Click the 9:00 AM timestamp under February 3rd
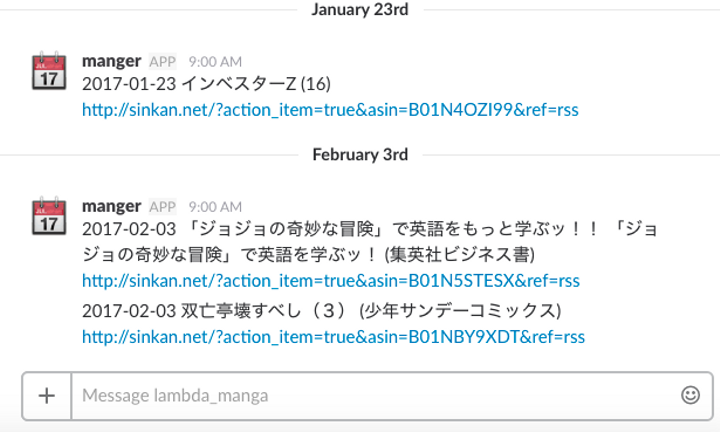720x432 pixels. (x=215, y=206)
